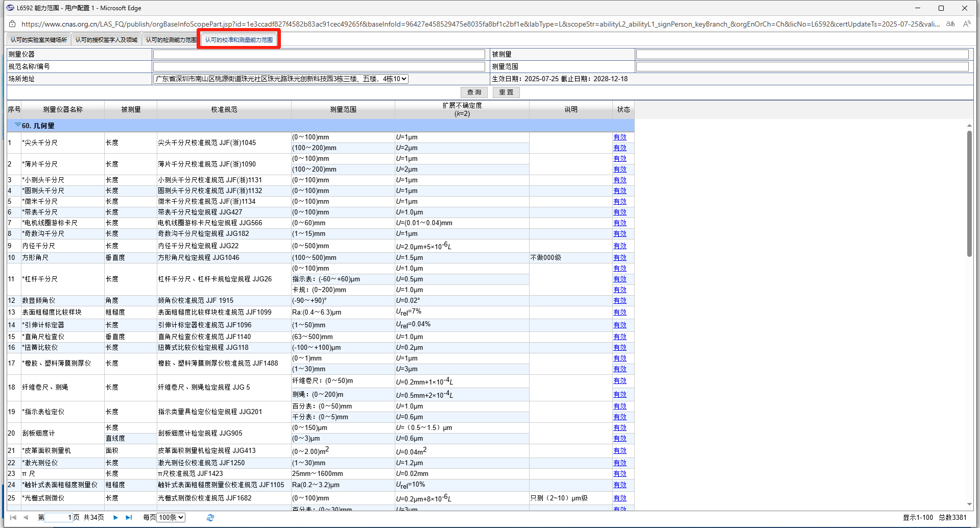Focus the 规范名称/编号 text field
This screenshot has width=980, height=528.
tap(319, 66)
